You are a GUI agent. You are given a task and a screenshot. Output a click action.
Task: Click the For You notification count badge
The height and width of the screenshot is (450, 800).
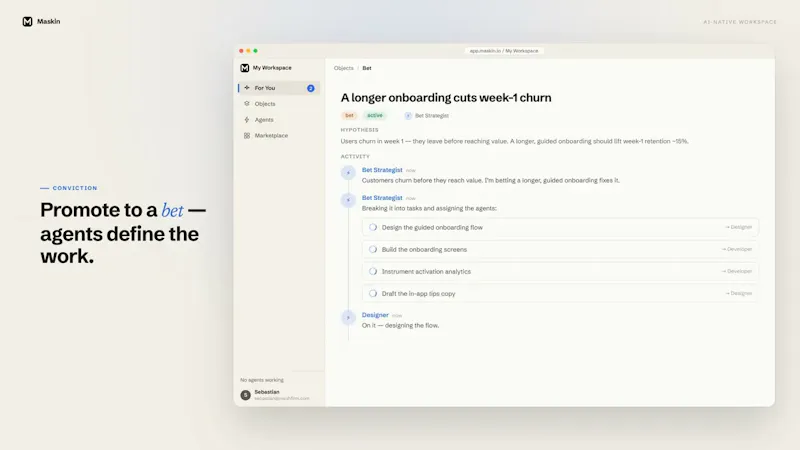[x=310, y=88]
